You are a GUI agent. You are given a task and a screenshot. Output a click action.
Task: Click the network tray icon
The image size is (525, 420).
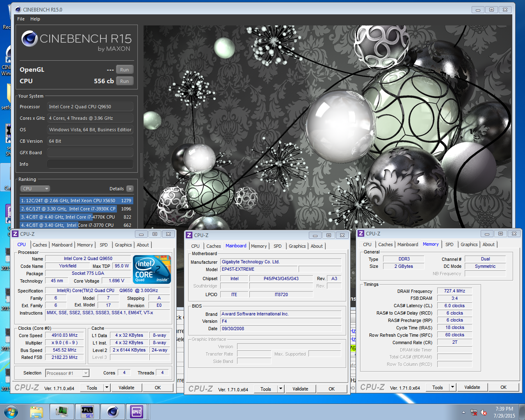click(x=474, y=412)
